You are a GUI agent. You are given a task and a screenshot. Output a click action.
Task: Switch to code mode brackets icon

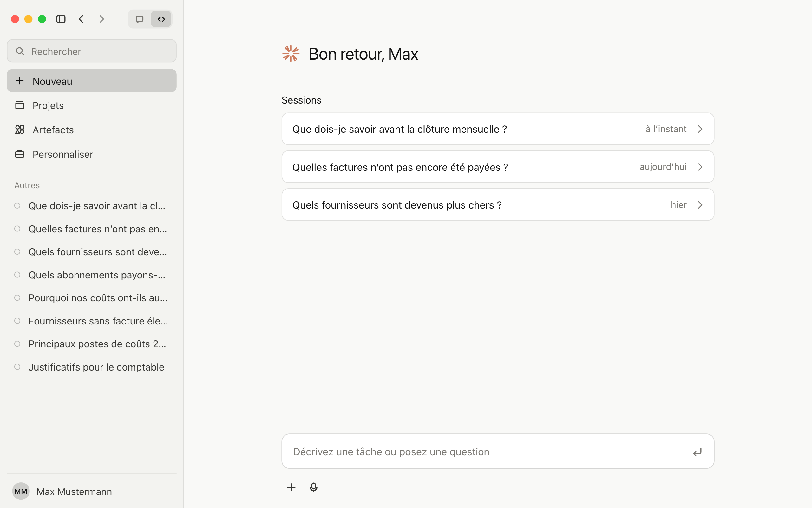tap(161, 19)
